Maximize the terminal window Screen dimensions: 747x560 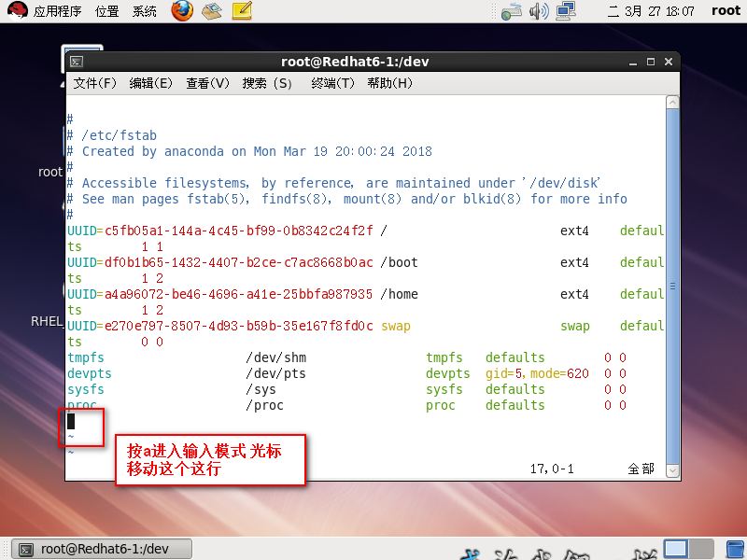[650, 62]
